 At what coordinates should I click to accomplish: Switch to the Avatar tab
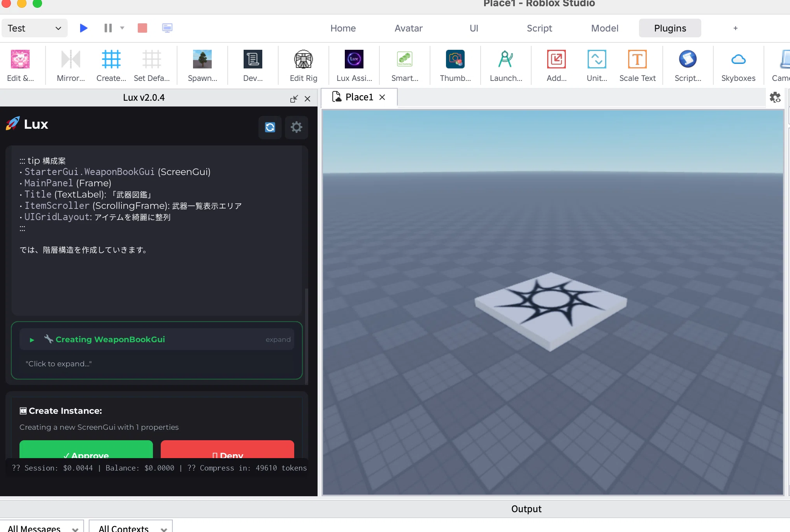click(x=408, y=28)
